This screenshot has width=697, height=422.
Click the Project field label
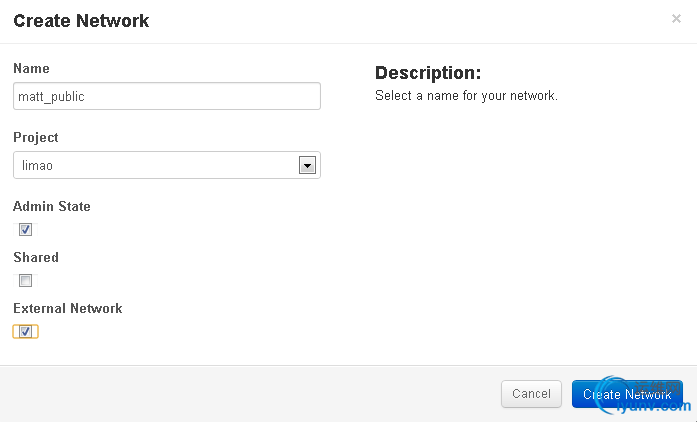(36, 137)
